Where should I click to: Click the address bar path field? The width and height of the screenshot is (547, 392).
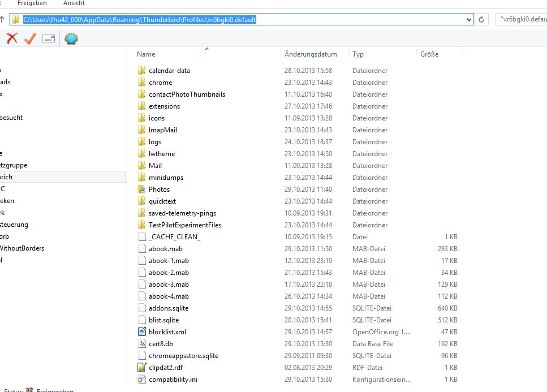coord(242,20)
